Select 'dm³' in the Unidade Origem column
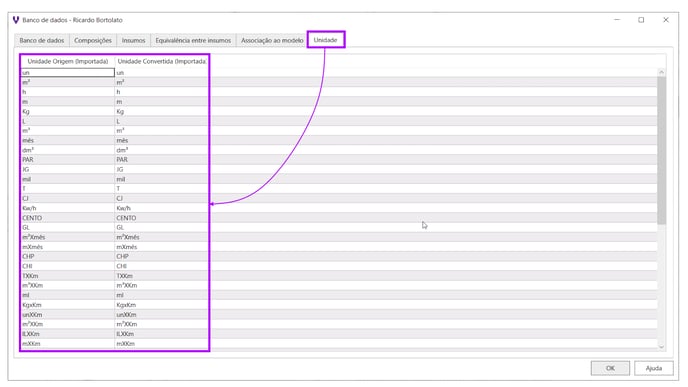 tap(68, 150)
